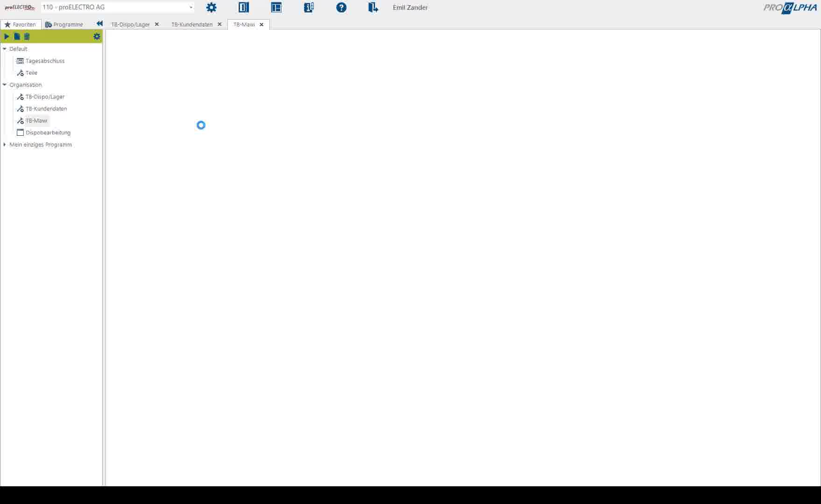Open favorites settings gear icon
Image resolution: width=821 pixels, height=504 pixels.
click(x=97, y=36)
